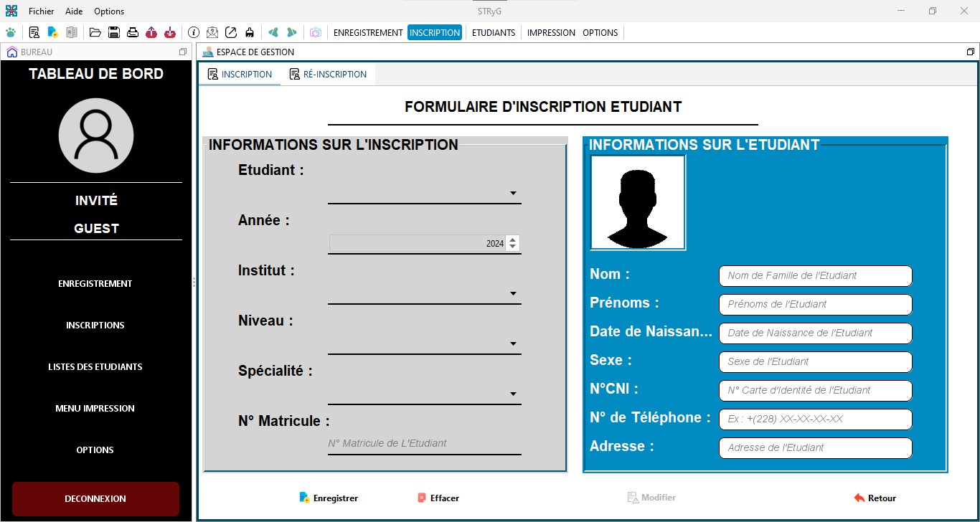Screen dimensions: 980x522
Task: Open the Fichier menu
Action: [42, 11]
